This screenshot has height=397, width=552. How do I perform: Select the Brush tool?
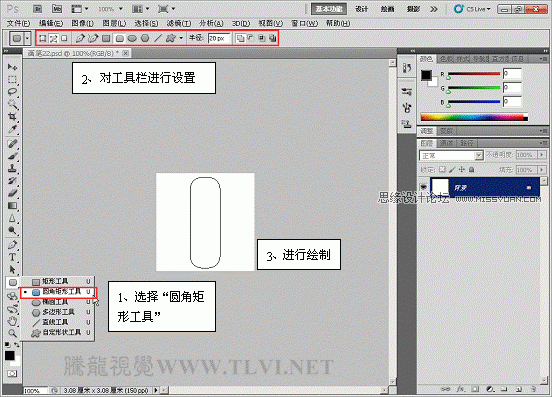pyautogui.click(x=12, y=156)
